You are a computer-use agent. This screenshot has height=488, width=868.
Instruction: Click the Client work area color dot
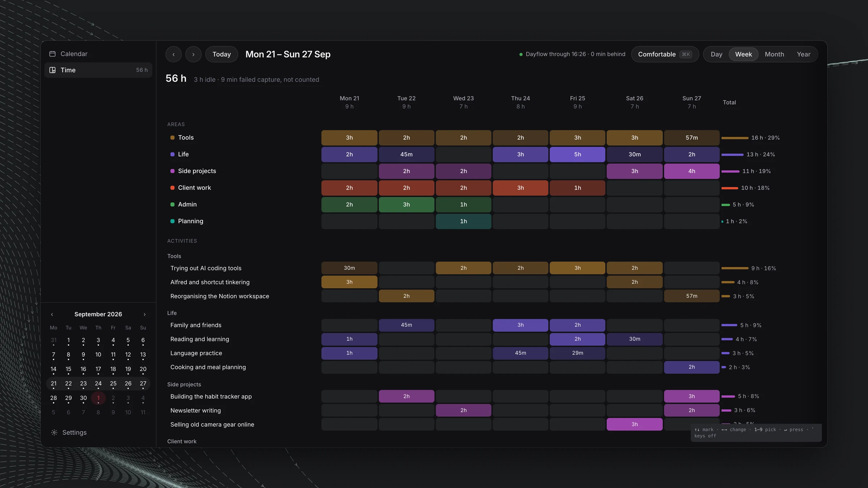pyautogui.click(x=173, y=188)
